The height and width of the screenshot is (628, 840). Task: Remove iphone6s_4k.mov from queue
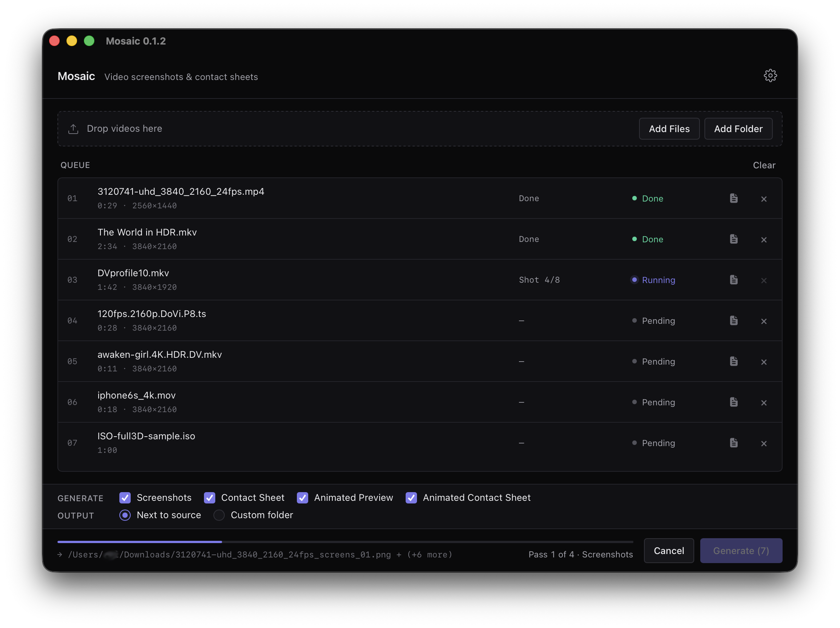click(x=764, y=403)
